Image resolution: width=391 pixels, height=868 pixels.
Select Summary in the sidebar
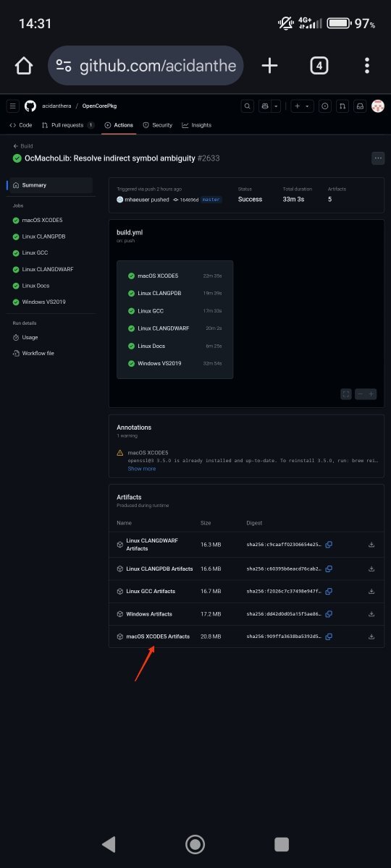49,185
